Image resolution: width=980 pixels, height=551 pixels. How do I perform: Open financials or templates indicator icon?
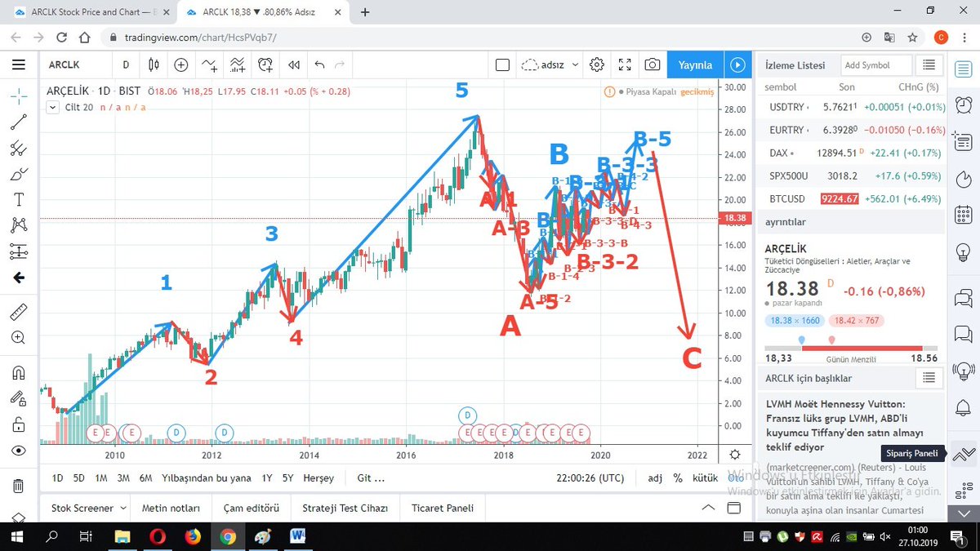(237, 64)
